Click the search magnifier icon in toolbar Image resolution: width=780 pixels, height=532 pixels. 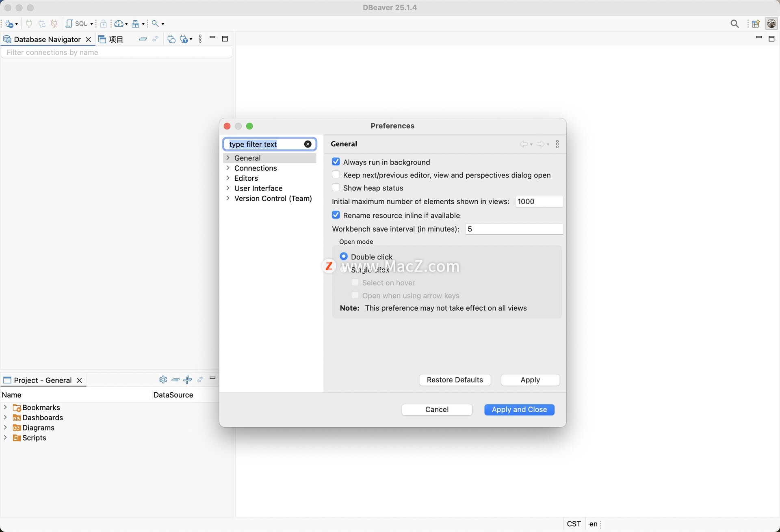pos(155,24)
